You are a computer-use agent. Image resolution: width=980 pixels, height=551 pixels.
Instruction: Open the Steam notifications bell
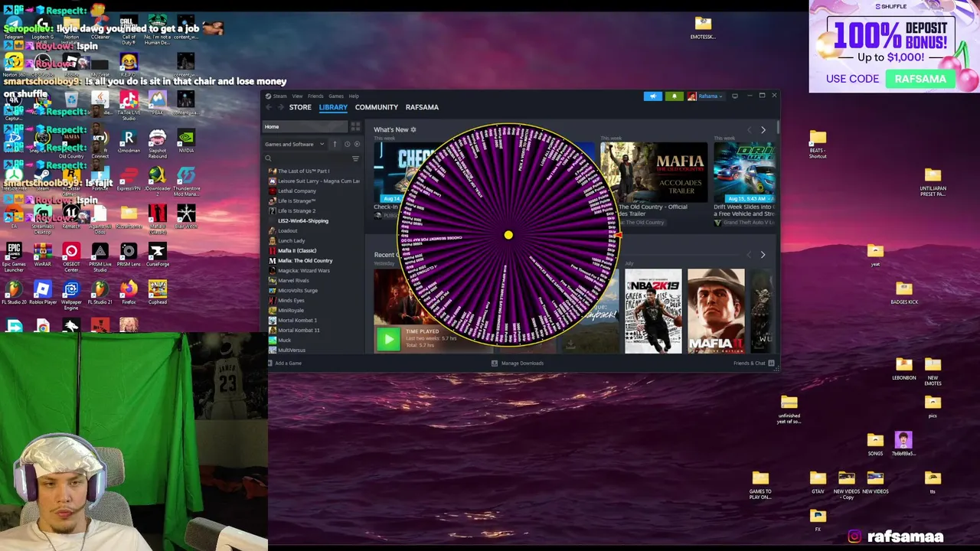click(675, 96)
